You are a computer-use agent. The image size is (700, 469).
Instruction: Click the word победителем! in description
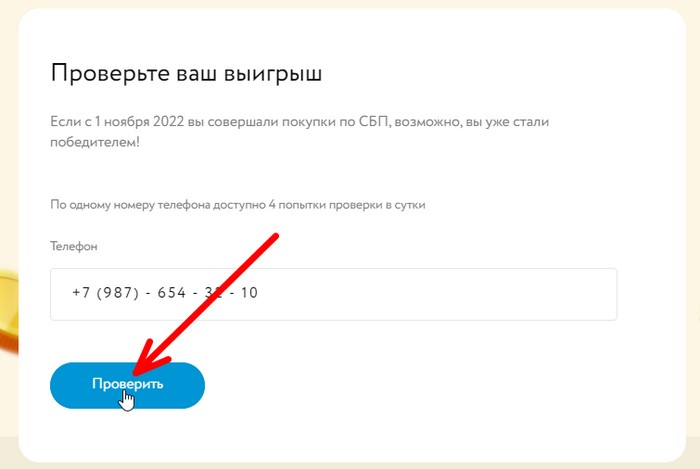[95, 142]
